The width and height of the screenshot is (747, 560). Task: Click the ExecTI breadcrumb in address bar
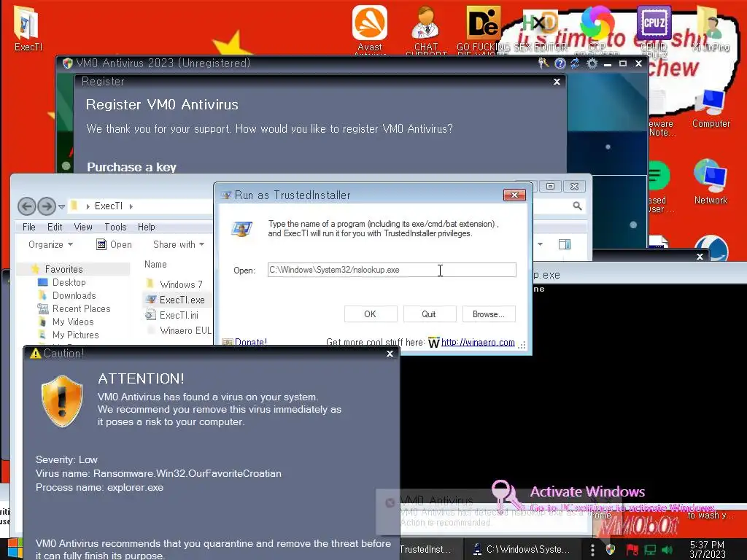click(109, 206)
